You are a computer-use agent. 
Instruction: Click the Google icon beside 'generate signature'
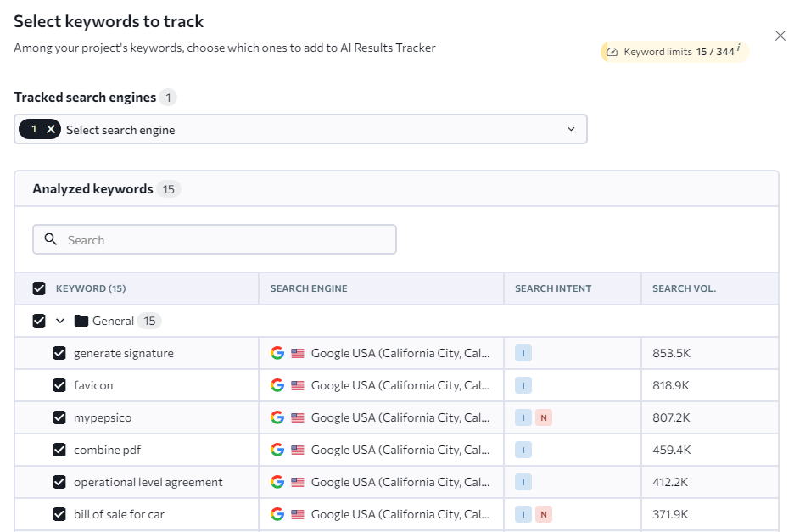pos(277,352)
